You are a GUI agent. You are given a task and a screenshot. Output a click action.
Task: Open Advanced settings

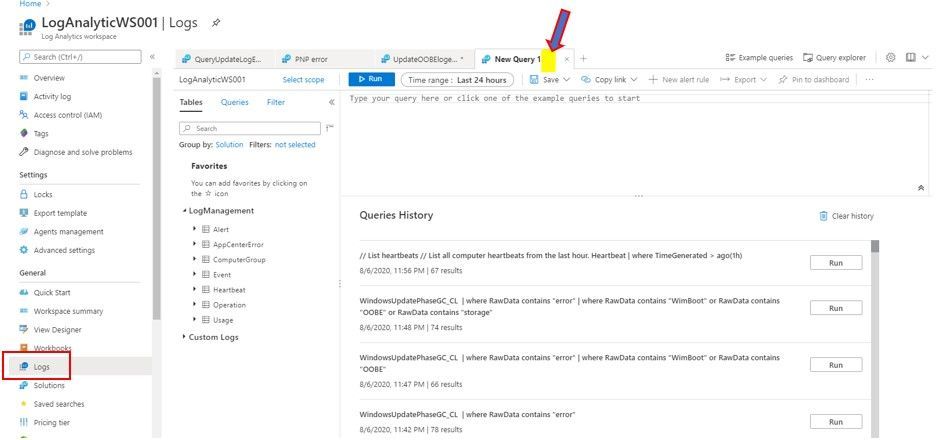coord(64,251)
